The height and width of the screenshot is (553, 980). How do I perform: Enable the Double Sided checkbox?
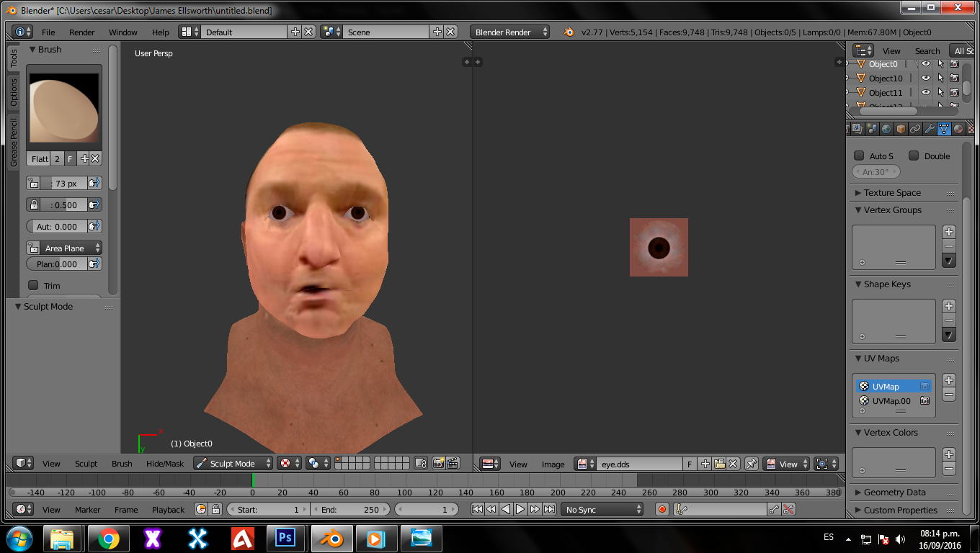(914, 156)
